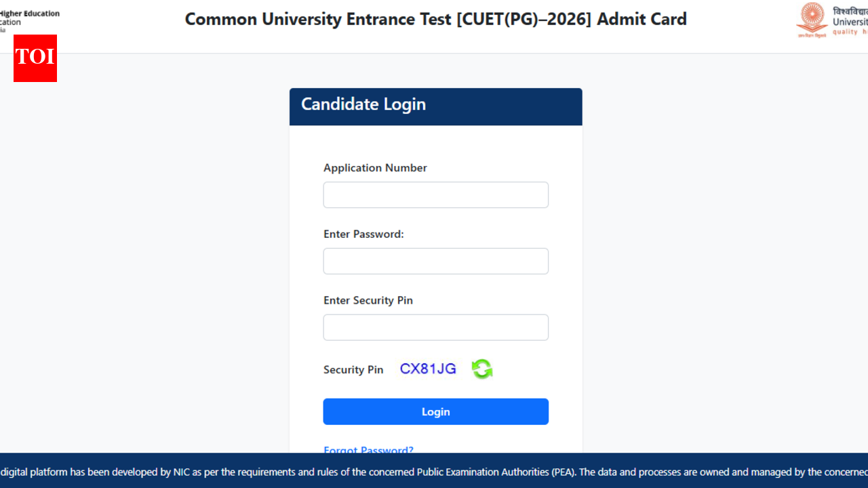Click the TOI logo
This screenshot has width=868, height=488.
coord(35,58)
